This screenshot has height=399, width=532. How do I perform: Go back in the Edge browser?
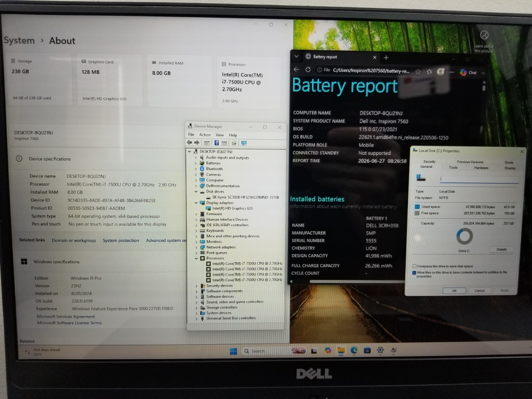296,69
